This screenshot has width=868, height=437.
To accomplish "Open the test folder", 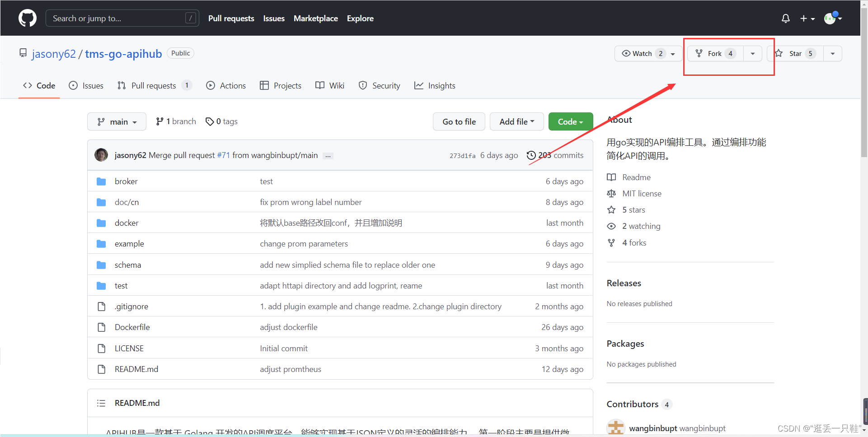I will coord(121,285).
